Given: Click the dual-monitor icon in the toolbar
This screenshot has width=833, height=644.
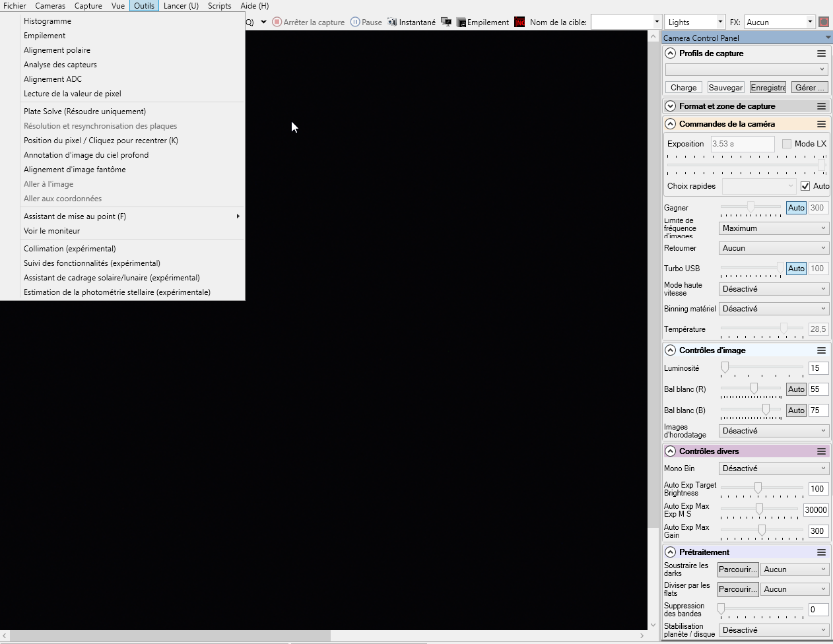Looking at the screenshot, I should click(x=446, y=22).
